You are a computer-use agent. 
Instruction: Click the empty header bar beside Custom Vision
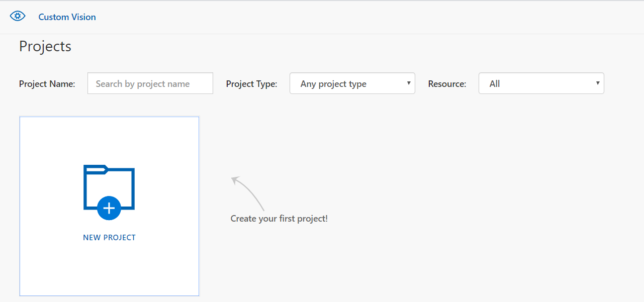[x=352, y=17]
